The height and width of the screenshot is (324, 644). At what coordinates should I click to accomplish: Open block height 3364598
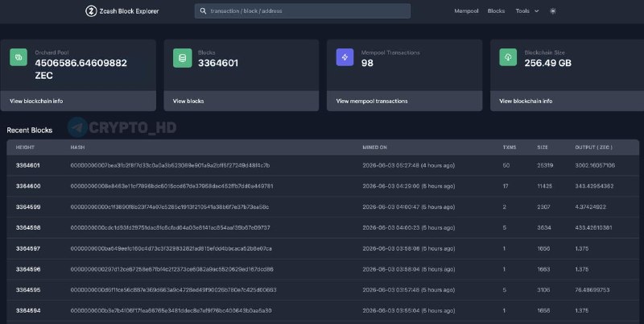[28, 227]
